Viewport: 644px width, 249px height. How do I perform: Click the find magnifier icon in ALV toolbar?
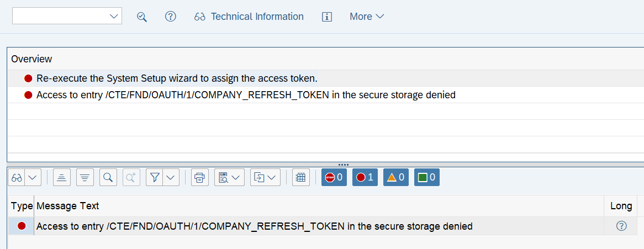pyautogui.click(x=108, y=178)
